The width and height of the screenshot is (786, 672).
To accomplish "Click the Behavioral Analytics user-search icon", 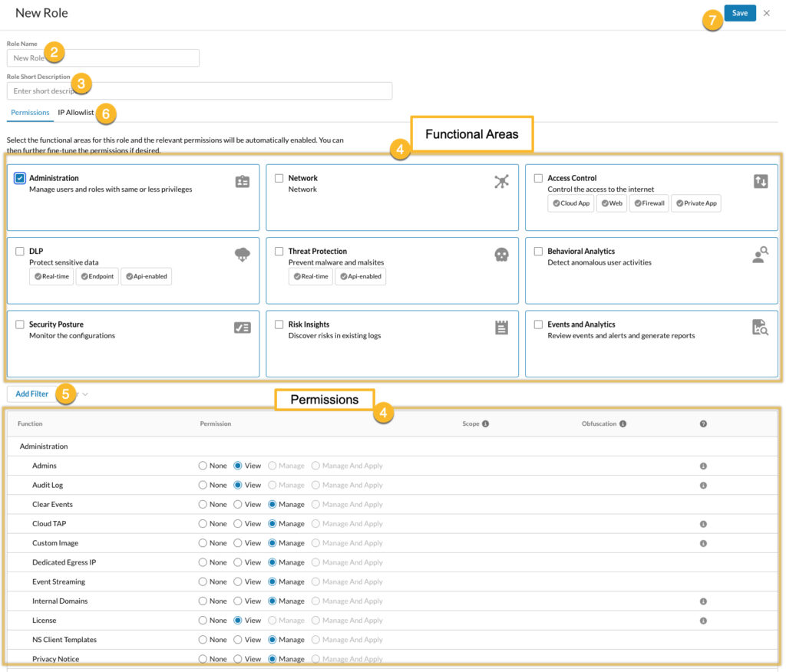I will [761, 255].
